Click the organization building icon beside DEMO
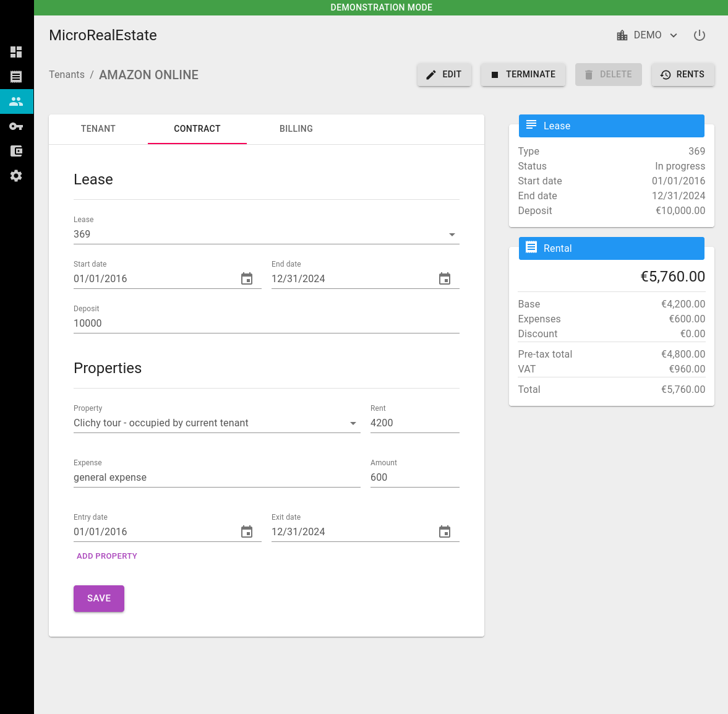The height and width of the screenshot is (714, 728). pos(622,35)
